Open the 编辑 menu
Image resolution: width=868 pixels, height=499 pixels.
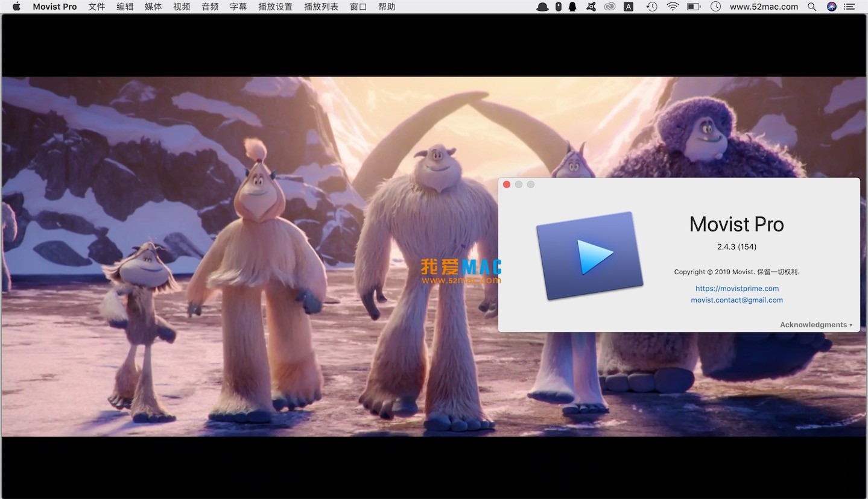(x=125, y=7)
